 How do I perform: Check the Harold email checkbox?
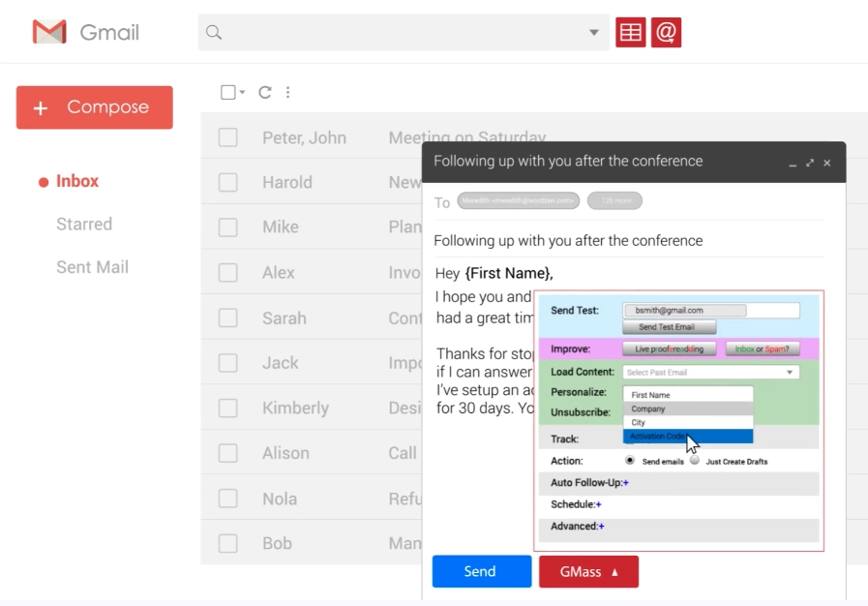click(x=228, y=182)
